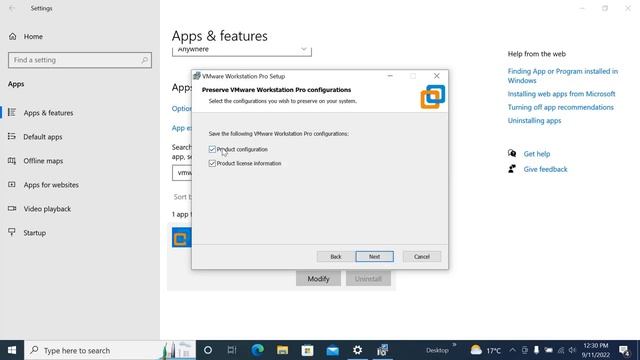640x360 pixels.
Task: Click the Find a setting search box
Action: [x=80, y=60]
